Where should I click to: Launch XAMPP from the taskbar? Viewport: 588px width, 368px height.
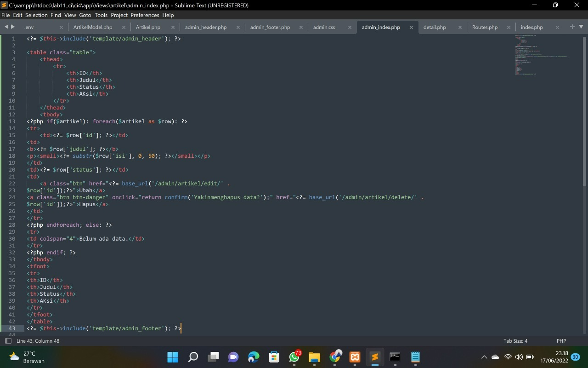point(354,357)
